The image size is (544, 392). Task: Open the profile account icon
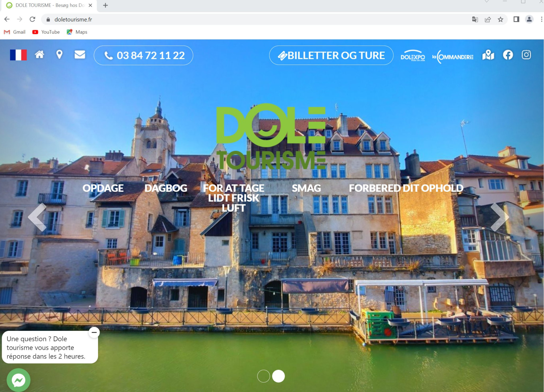coord(529,19)
